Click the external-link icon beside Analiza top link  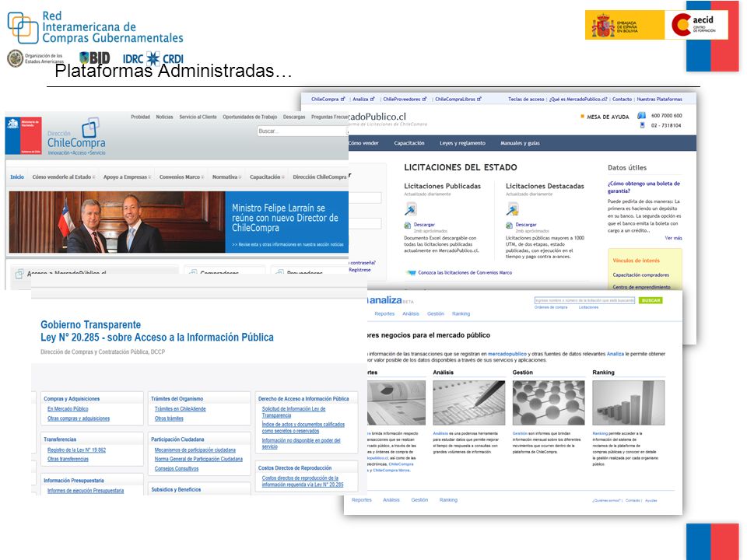click(372, 99)
